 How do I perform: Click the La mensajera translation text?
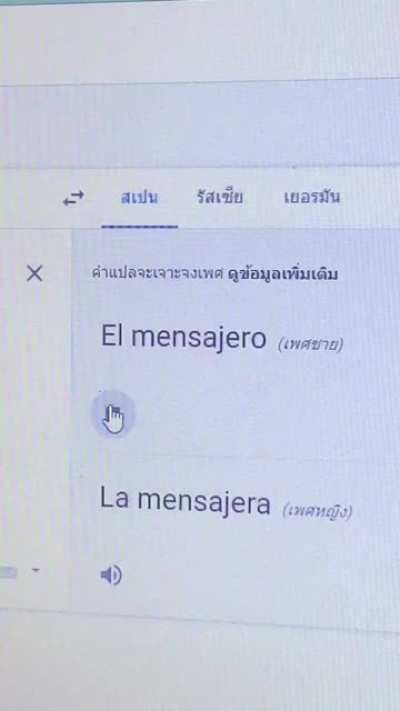point(185,501)
